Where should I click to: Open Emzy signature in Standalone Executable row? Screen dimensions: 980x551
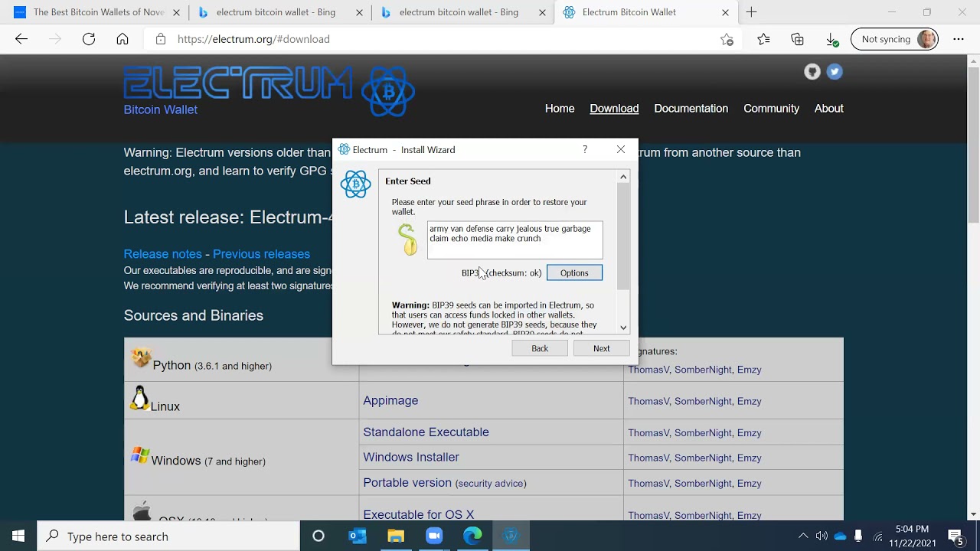749,432
